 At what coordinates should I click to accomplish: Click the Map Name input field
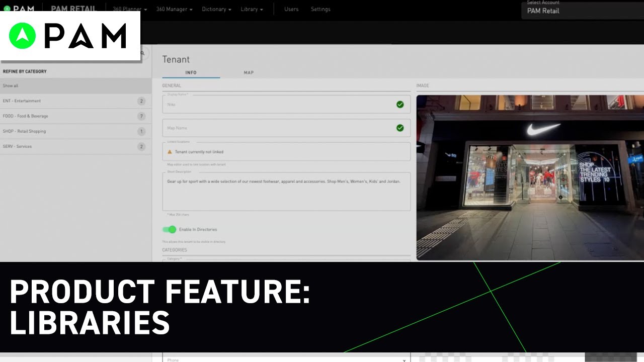pos(286,128)
